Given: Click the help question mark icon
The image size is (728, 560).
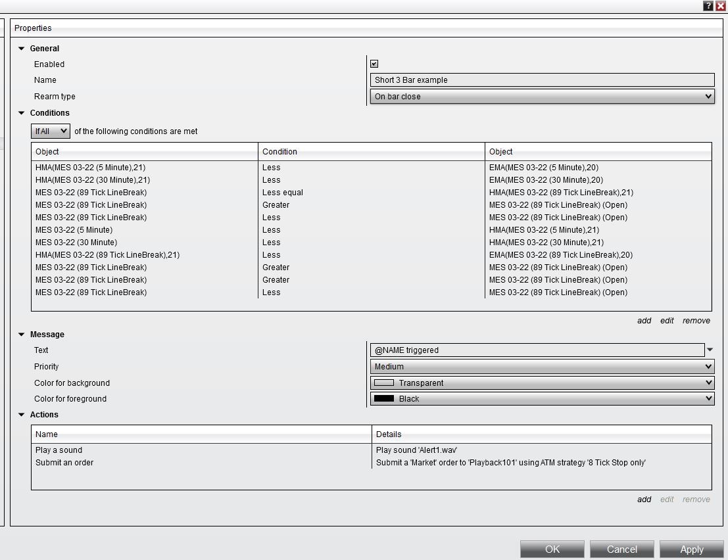Looking at the screenshot, I should pyautogui.click(x=708, y=5).
